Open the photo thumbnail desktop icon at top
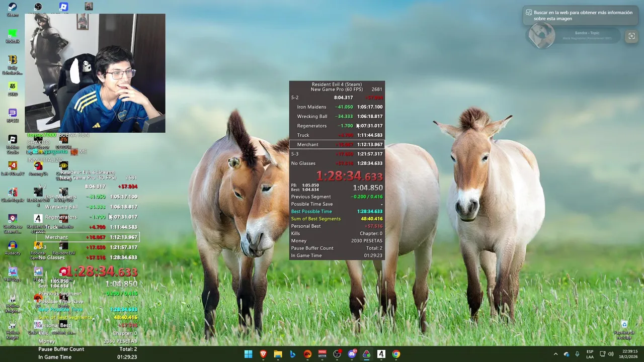This screenshot has width=644, height=362. (89, 6)
